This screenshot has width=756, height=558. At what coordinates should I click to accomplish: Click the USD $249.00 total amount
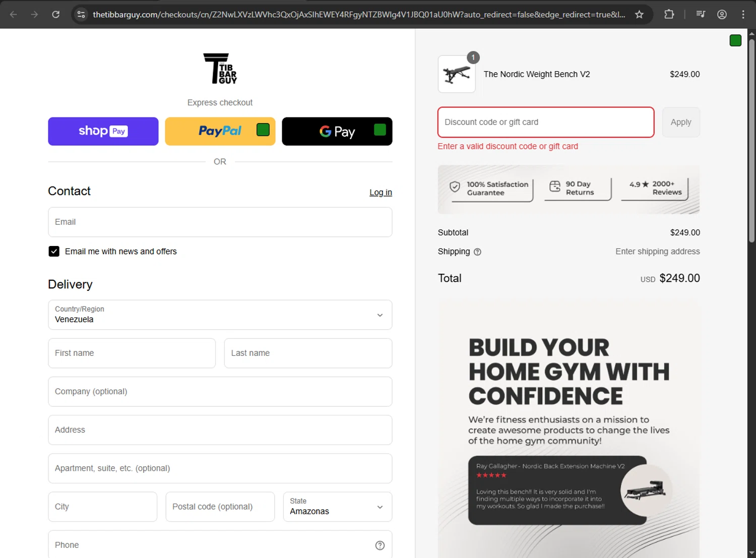(x=670, y=278)
